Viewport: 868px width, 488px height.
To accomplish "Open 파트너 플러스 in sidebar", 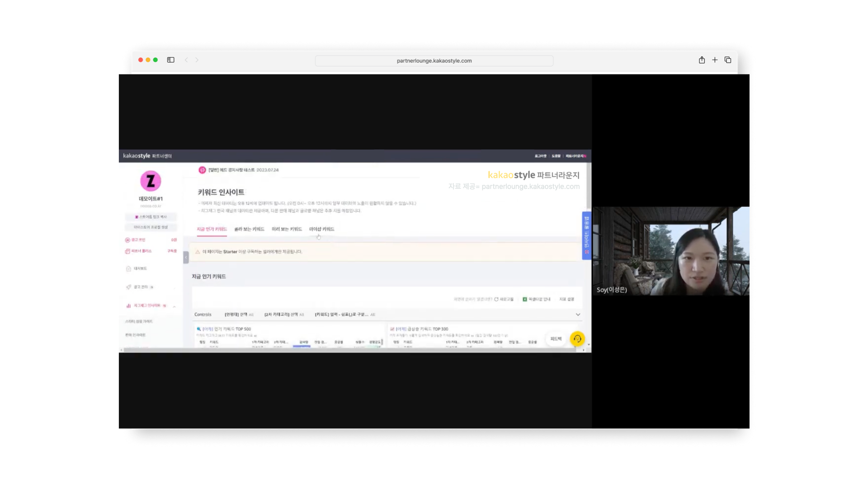I will pyautogui.click(x=151, y=251).
